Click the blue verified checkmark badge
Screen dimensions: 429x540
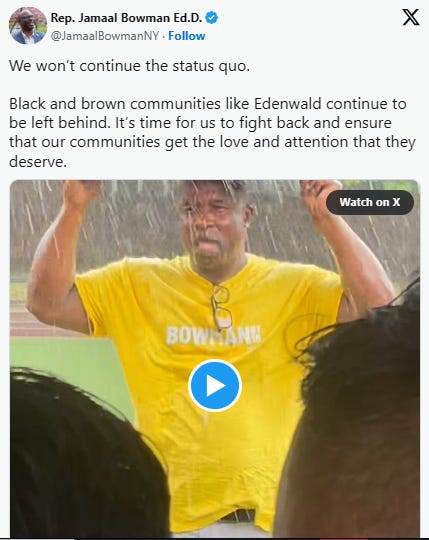click(211, 18)
